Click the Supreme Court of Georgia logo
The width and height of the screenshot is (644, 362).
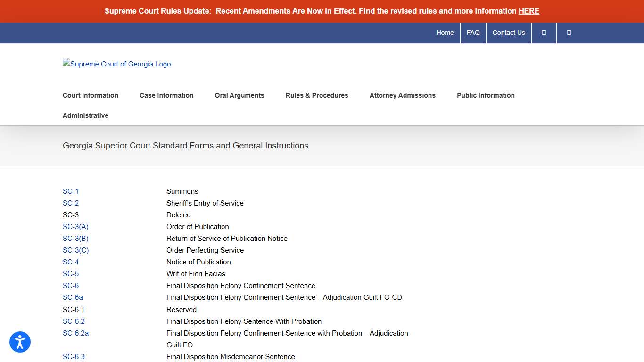116,64
